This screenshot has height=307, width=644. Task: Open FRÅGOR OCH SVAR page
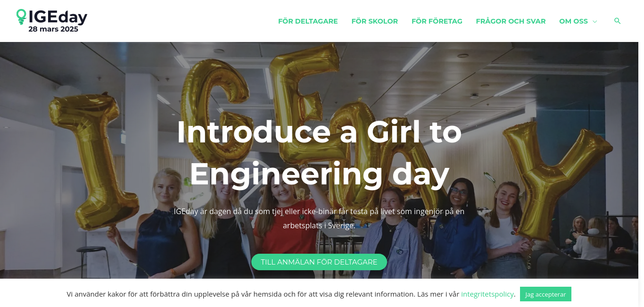coord(511,21)
